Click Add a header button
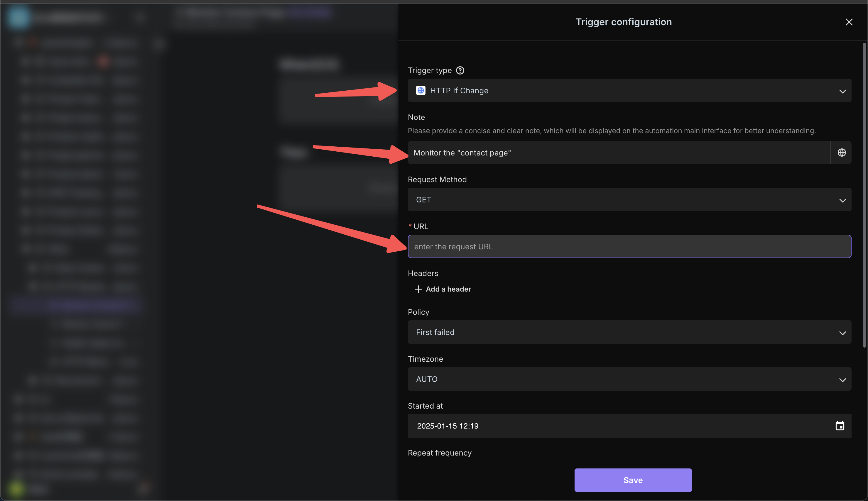This screenshot has width=868, height=501. (x=441, y=289)
